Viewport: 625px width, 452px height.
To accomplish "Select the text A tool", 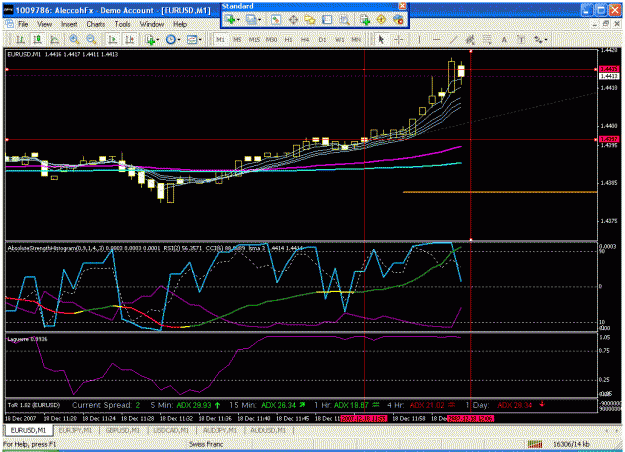I will (x=504, y=39).
